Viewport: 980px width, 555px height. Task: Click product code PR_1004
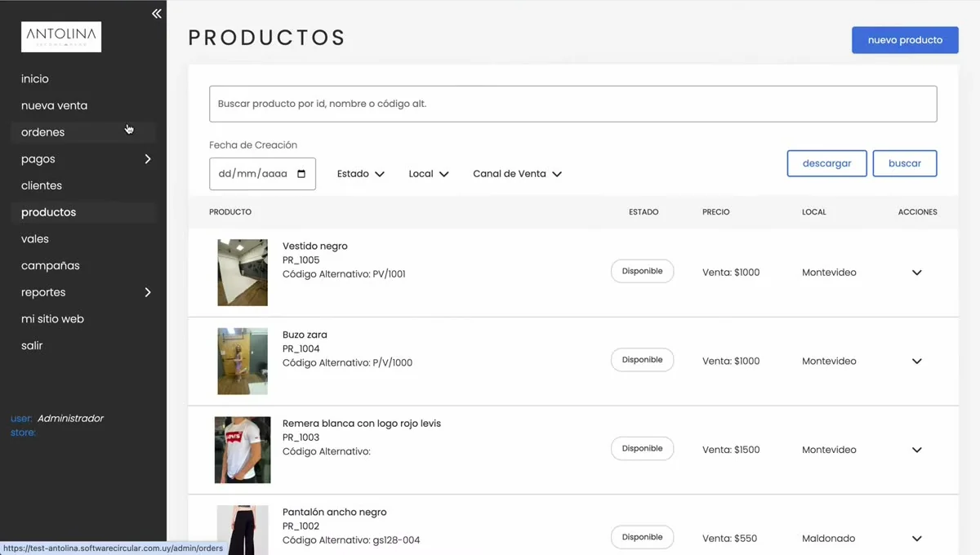coord(301,349)
